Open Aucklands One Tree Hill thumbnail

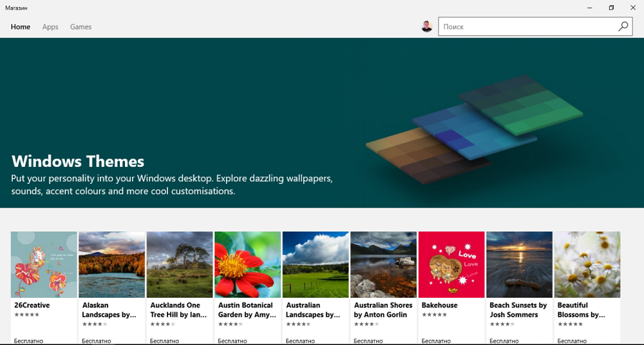pos(180,264)
